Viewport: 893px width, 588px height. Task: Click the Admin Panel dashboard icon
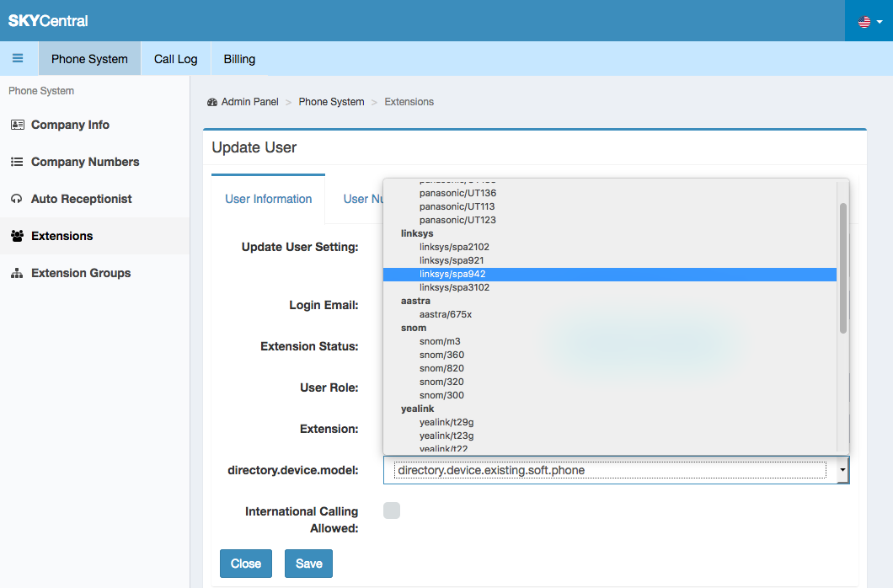[212, 102]
